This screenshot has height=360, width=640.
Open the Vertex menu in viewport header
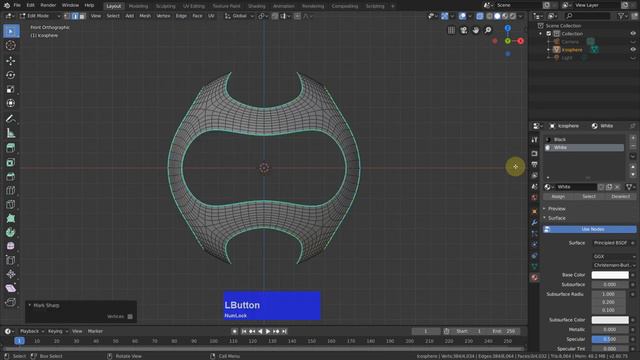(x=163, y=16)
